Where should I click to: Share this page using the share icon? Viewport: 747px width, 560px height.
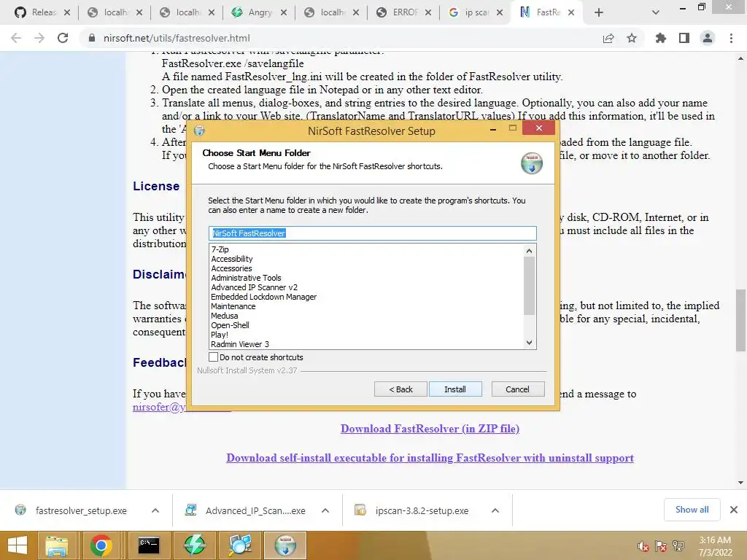coord(608,38)
